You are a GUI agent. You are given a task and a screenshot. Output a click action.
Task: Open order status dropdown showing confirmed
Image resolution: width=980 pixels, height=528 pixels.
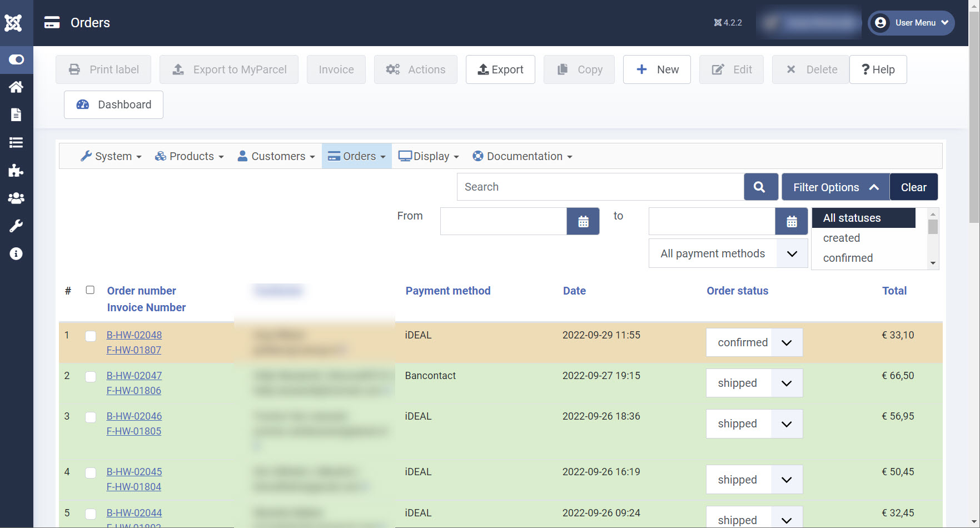[x=754, y=343]
